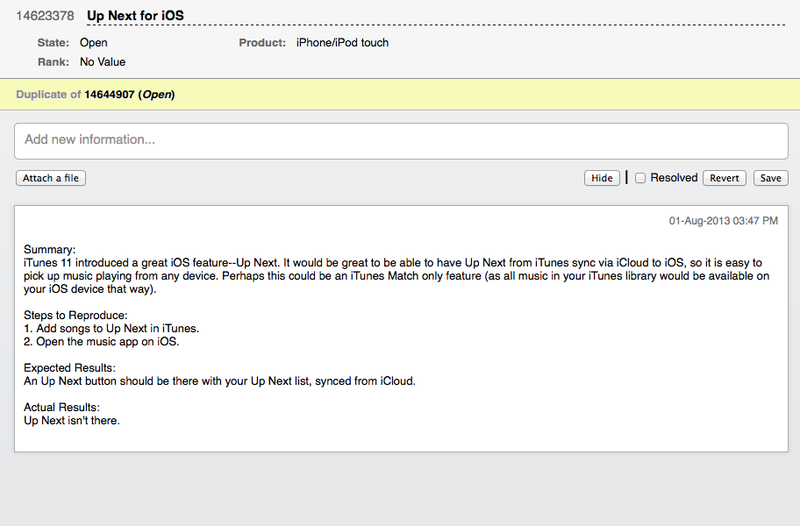Click the line starting 'An Up Next button should be there'
The image size is (800, 526).
pos(219,381)
